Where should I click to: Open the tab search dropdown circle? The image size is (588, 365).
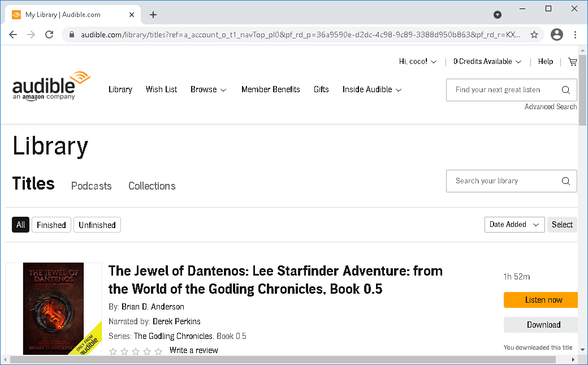[x=497, y=15]
